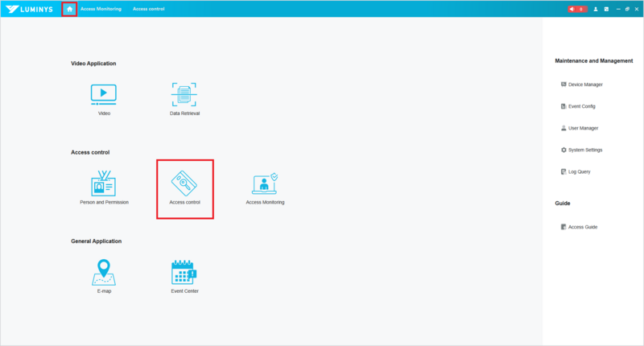This screenshot has height=346, width=644.
Task: Click the red alarm speaker indicator
Action: (576, 9)
